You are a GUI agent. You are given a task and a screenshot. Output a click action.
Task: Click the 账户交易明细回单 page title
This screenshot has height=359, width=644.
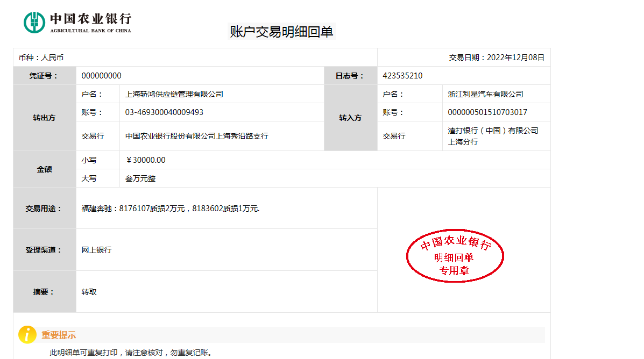[x=281, y=32]
